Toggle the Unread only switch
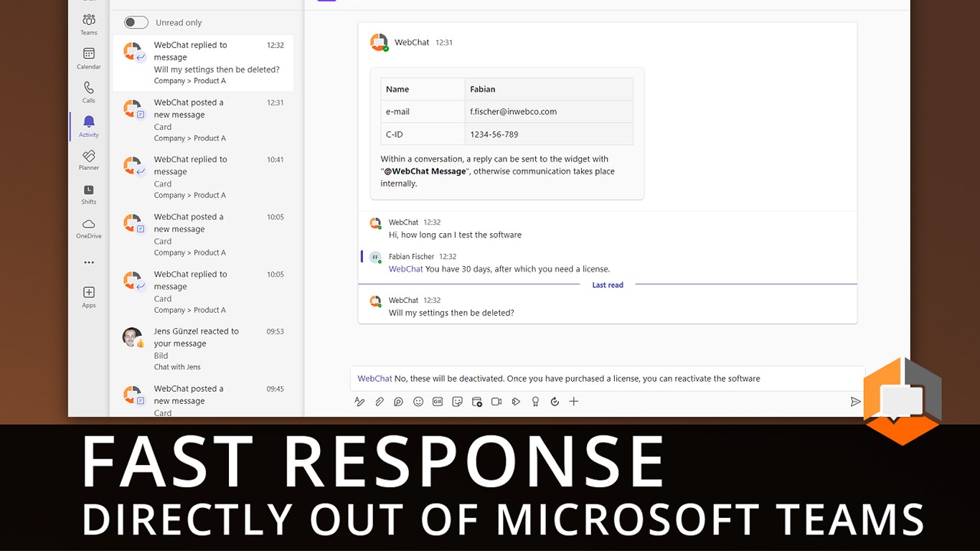This screenshot has height=551, width=980. pyautogui.click(x=136, y=22)
